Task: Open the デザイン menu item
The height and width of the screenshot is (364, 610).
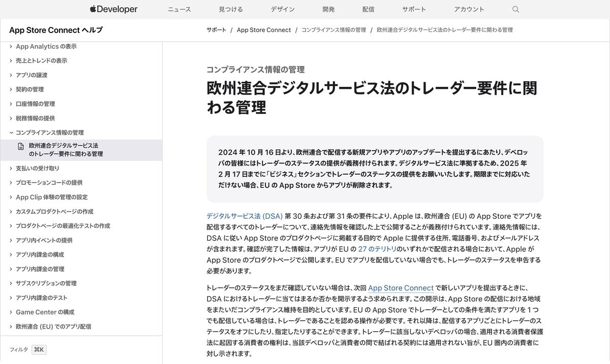Action: coord(283,9)
